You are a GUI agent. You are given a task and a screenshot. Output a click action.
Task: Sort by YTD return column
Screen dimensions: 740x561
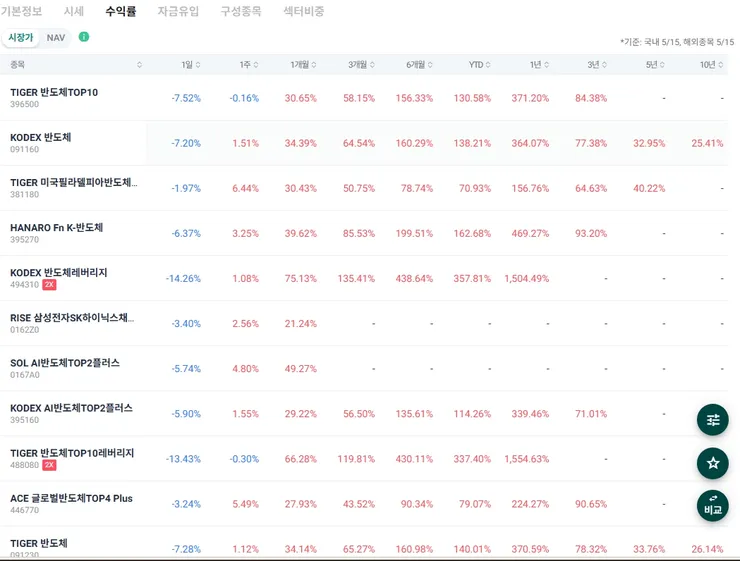click(479, 65)
